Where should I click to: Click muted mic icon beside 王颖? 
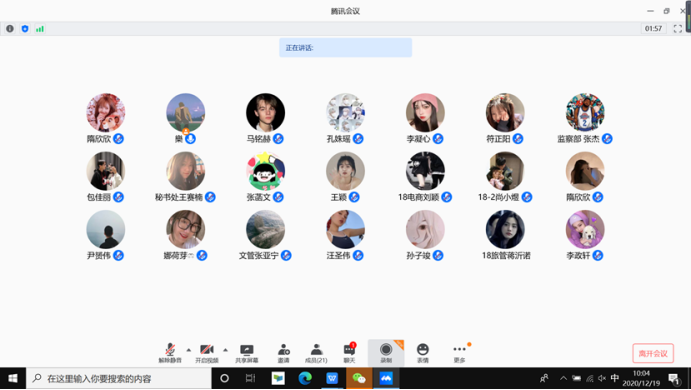(354, 197)
